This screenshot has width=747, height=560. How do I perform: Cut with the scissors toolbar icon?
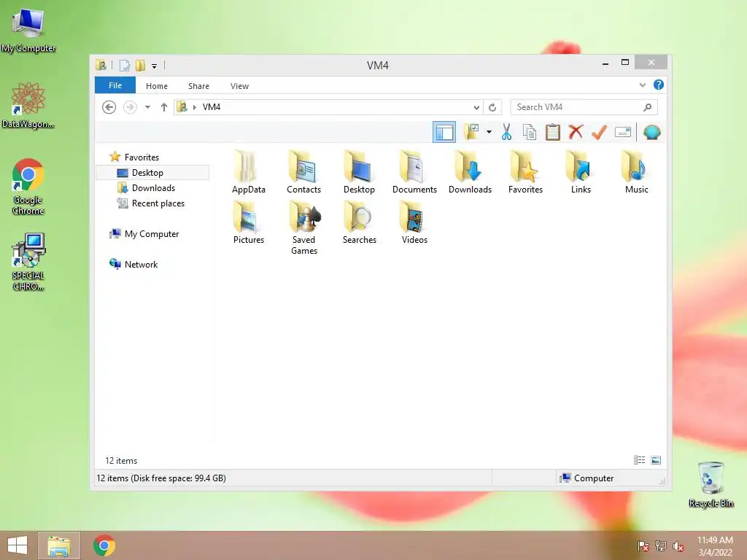click(506, 132)
